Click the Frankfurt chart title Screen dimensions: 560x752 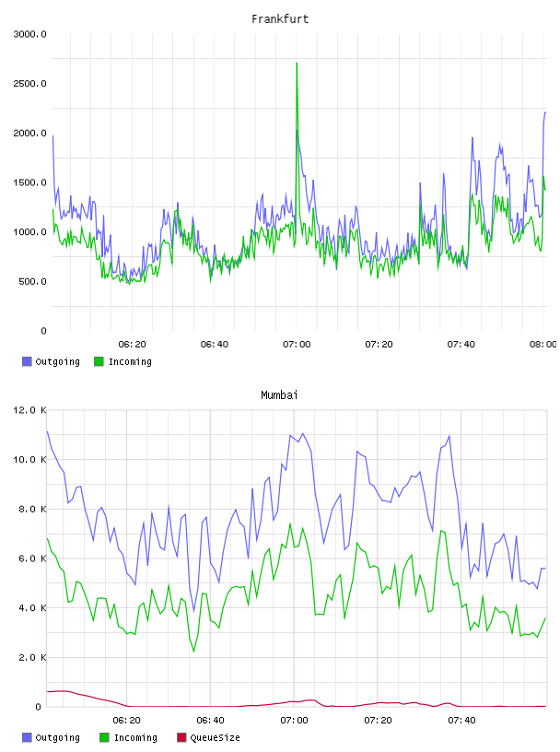(280, 19)
